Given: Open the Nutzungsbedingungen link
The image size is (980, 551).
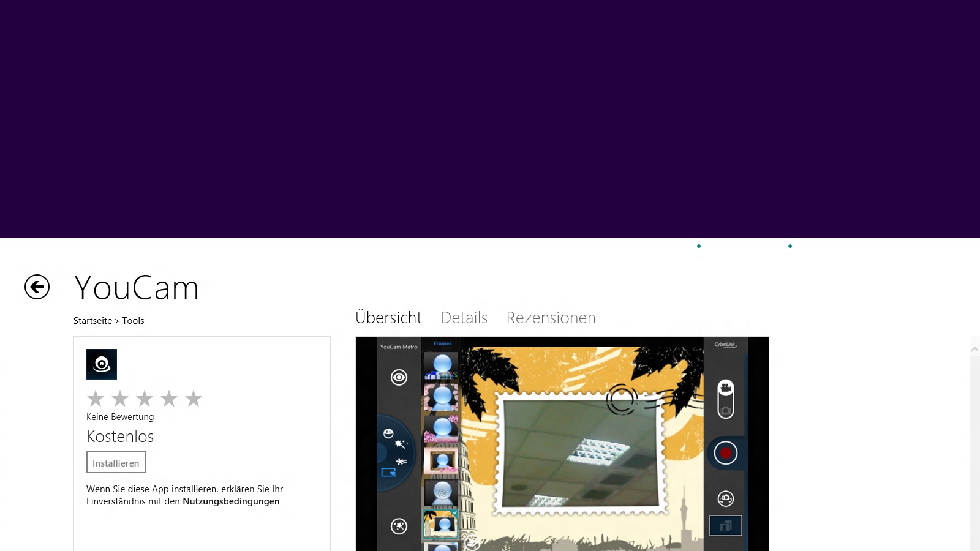Looking at the screenshot, I should pyautogui.click(x=231, y=501).
